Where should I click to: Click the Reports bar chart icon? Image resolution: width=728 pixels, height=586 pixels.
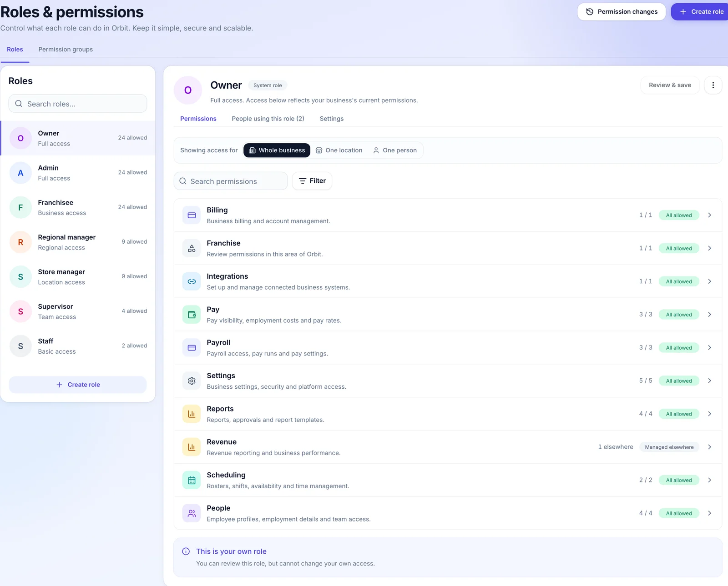pos(192,414)
